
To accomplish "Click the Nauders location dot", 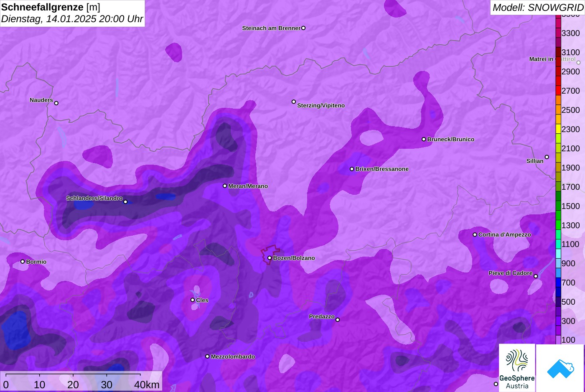I will (56, 103).
